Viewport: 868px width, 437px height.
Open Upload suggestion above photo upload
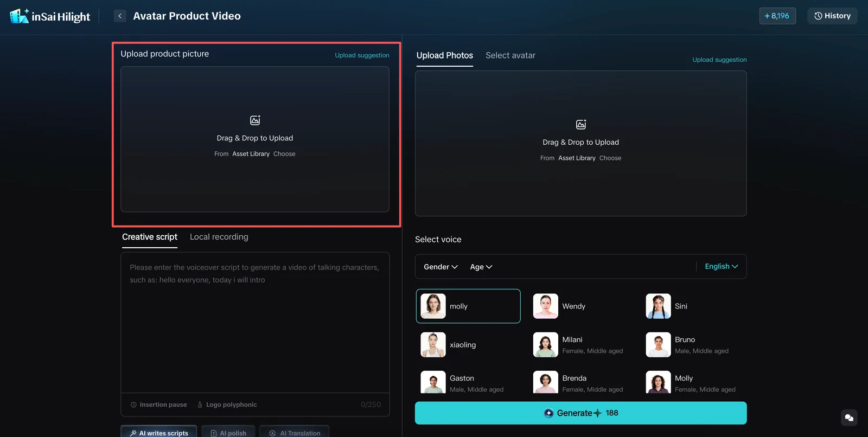pos(719,60)
